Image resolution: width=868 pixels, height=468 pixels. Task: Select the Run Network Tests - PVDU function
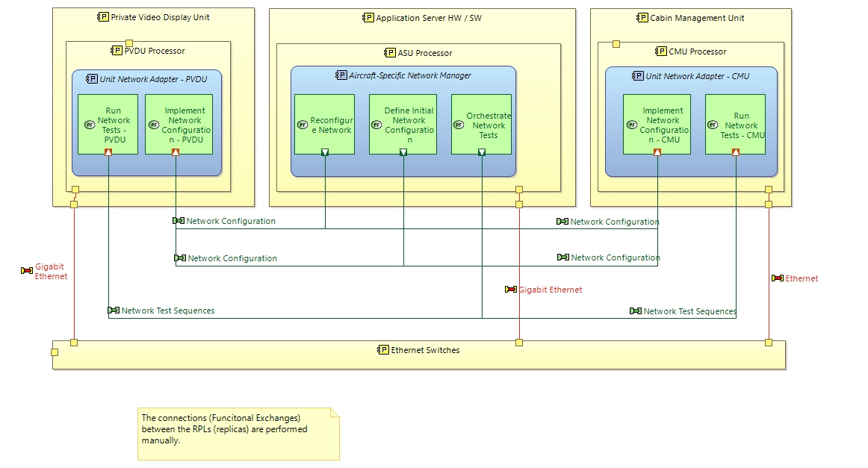108,123
